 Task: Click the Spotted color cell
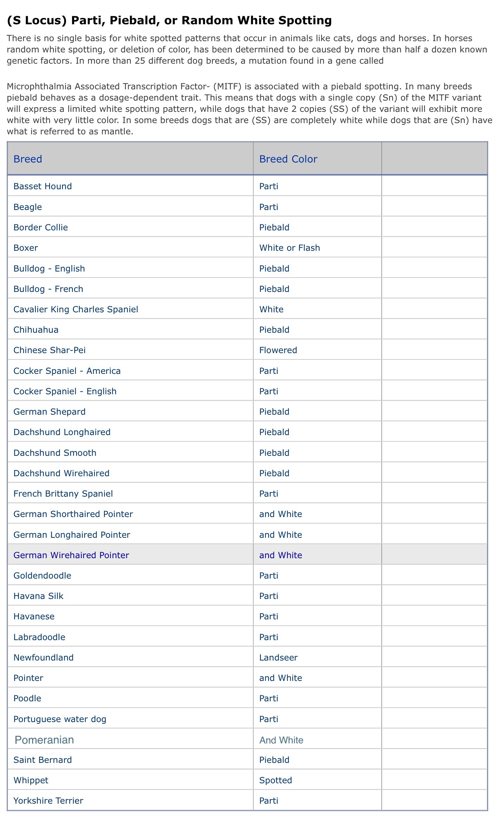pyautogui.click(x=276, y=780)
